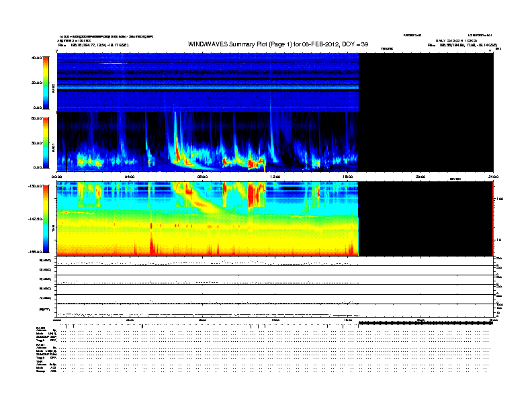Click the 30.00 label on RAD1 scale

(x=36, y=143)
